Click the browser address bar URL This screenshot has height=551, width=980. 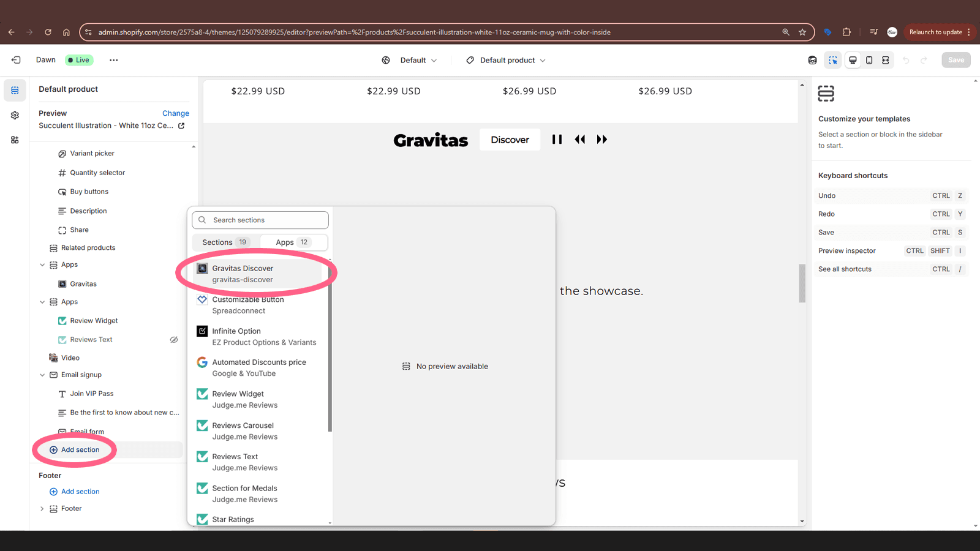pyautogui.click(x=354, y=32)
